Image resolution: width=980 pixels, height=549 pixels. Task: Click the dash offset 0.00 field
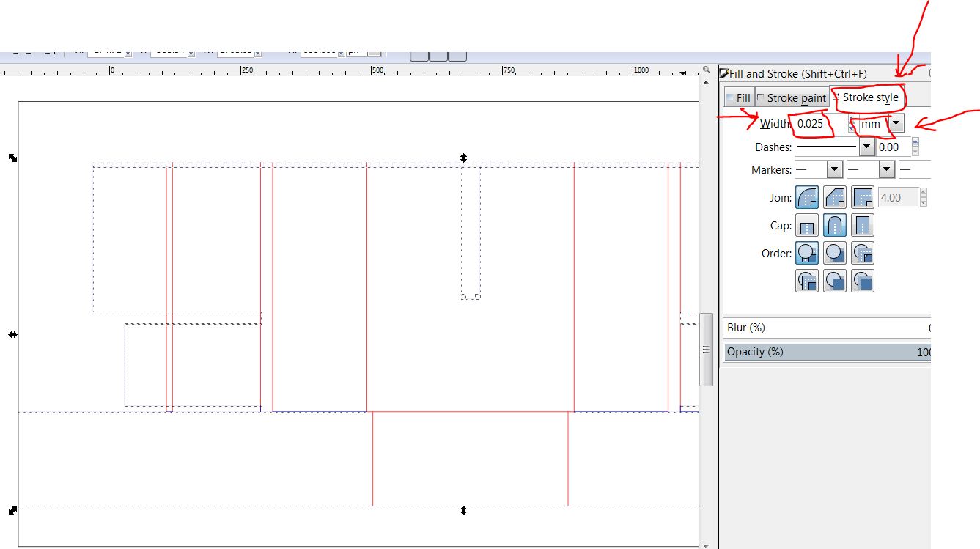tap(894, 147)
